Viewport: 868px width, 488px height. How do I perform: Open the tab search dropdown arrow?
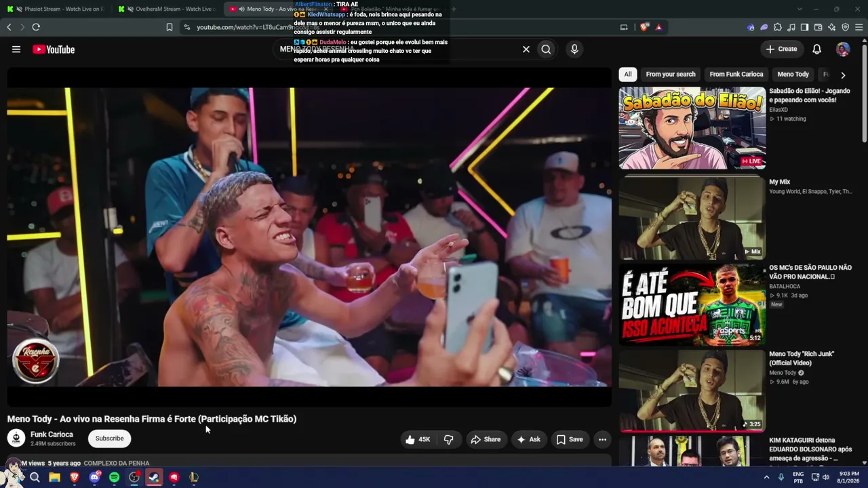pos(800,9)
